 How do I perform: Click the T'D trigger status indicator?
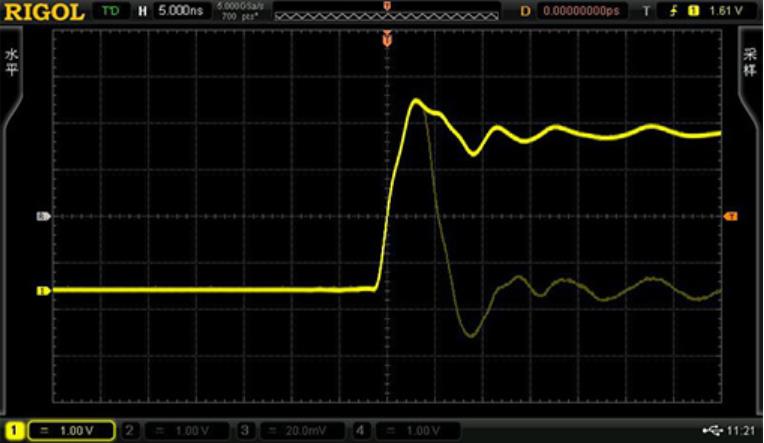point(110,11)
